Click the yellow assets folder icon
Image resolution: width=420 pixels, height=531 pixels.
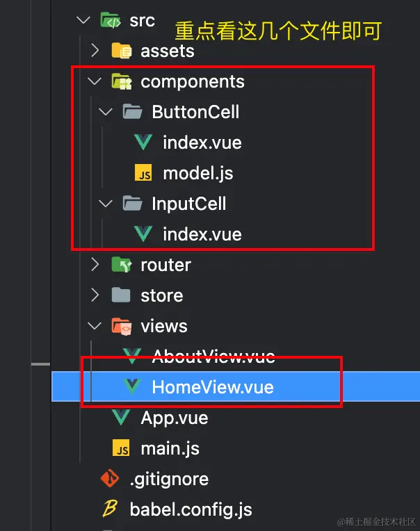[121, 51]
